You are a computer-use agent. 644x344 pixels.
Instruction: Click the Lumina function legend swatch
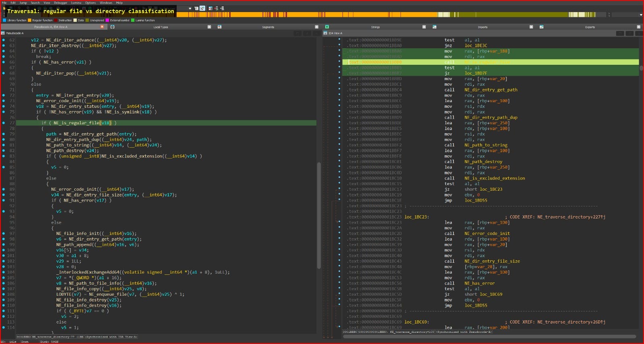pyautogui.click(x=133, y=20)
